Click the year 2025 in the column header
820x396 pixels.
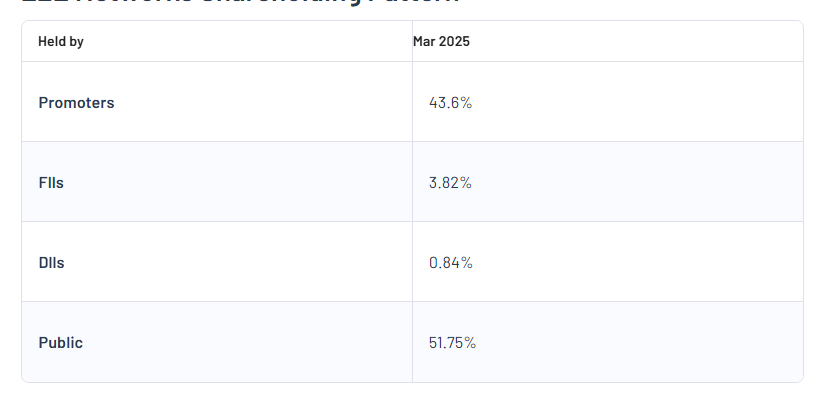point(453,41)
